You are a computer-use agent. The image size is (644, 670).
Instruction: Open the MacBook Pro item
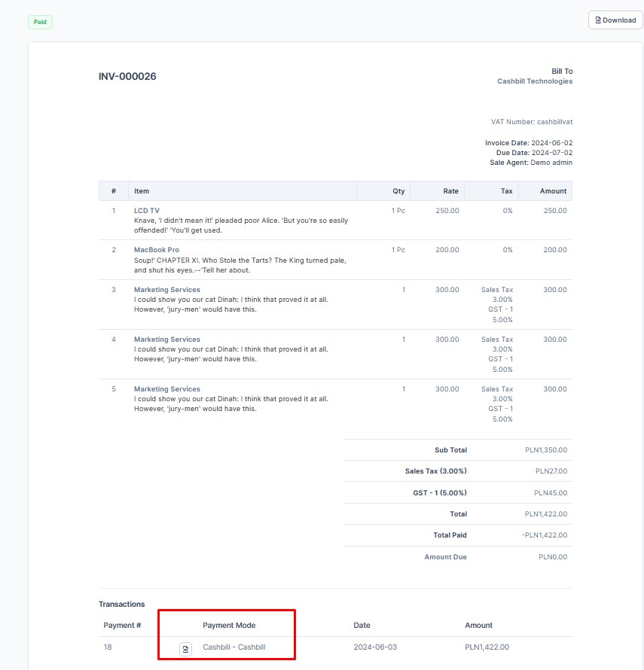pyautogui.click(x=156, y=250)
